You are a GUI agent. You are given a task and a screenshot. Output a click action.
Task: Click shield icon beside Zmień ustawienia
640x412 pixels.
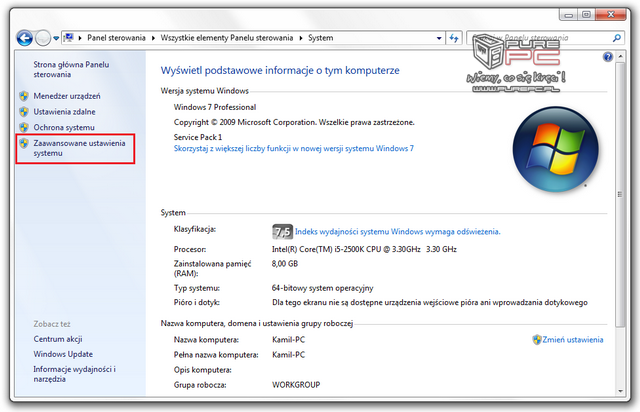pos(537,340)
